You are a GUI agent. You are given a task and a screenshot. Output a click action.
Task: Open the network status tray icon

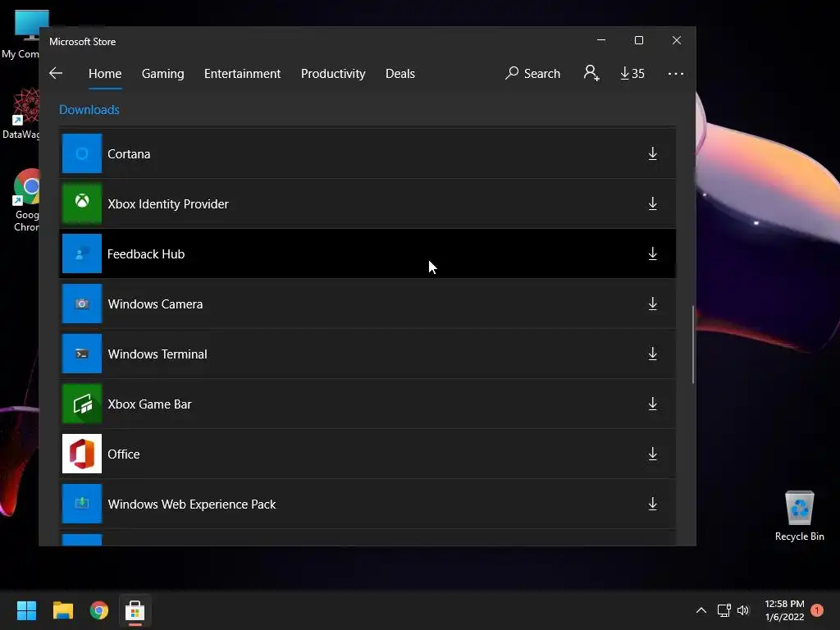pyautogui.click(x=724, y=610)
